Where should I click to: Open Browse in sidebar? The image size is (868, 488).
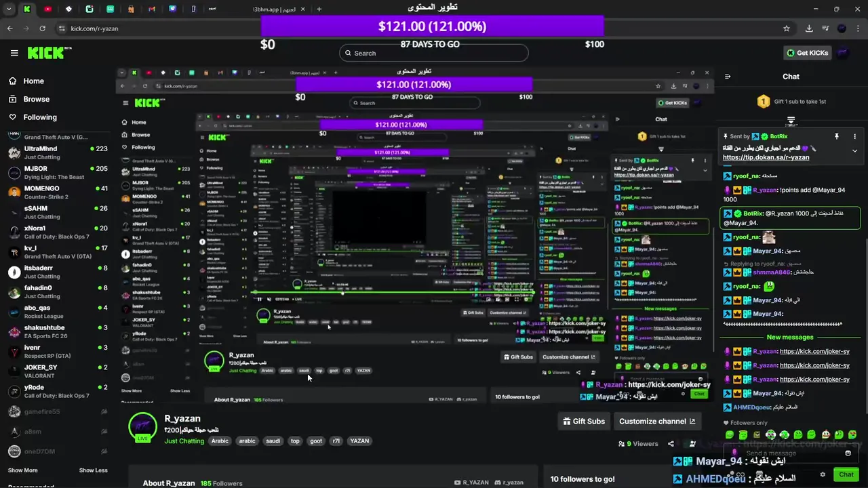[x=36, y=99]
